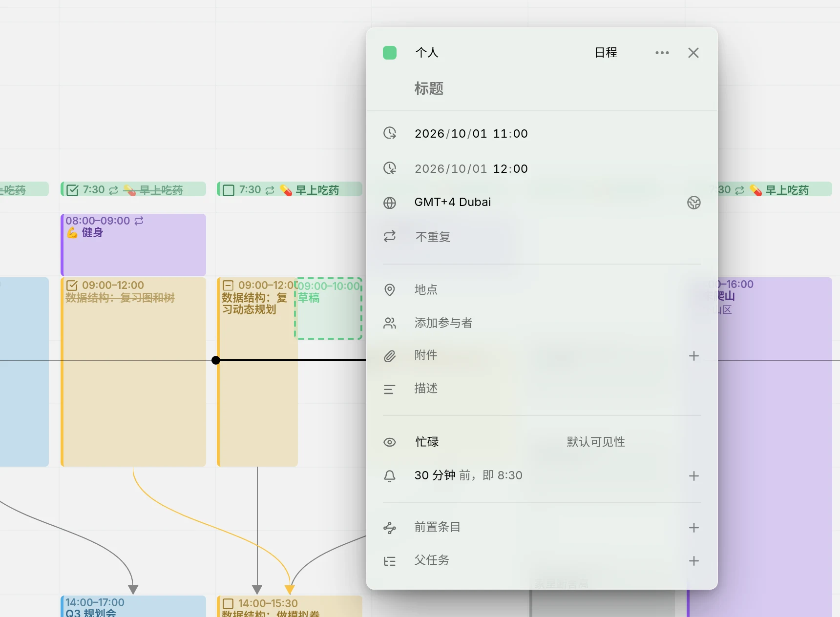840x617 pixels.
Task: Click the eye visibility icon
Action: click(390, 442)
